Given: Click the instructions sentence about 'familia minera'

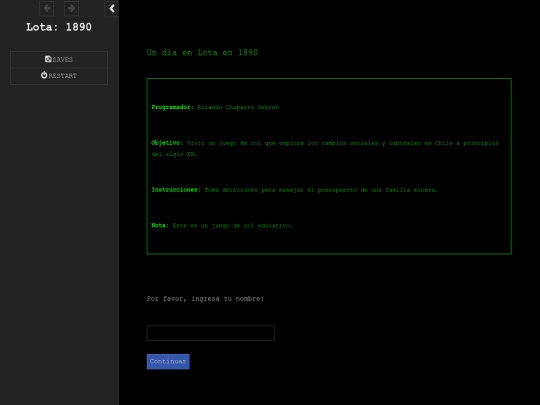Looking at the screenshot, I should pyautogui.click(x=321, y=190).
